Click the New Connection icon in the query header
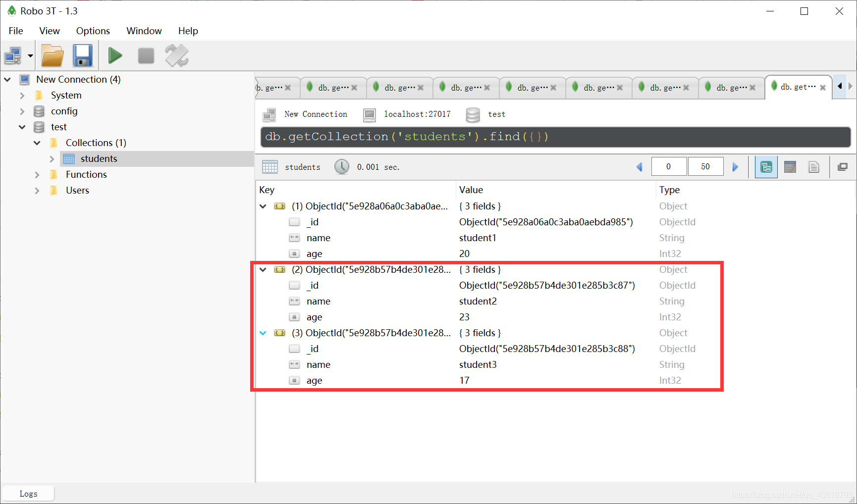 click(269, 115)
